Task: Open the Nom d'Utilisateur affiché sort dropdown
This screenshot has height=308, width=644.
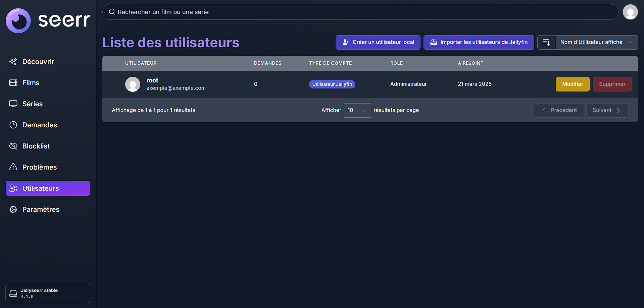Action: pos(596,43)
